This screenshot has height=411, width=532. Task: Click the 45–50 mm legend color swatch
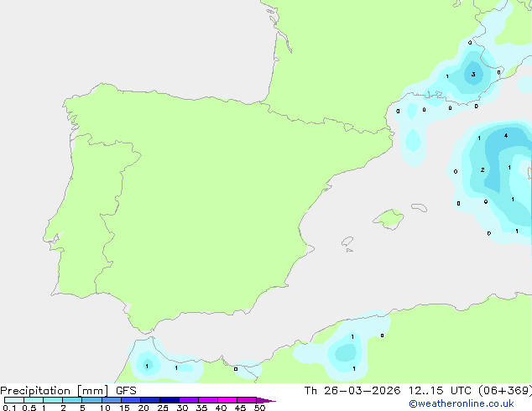pyautogui.click(x=247, y=400)
